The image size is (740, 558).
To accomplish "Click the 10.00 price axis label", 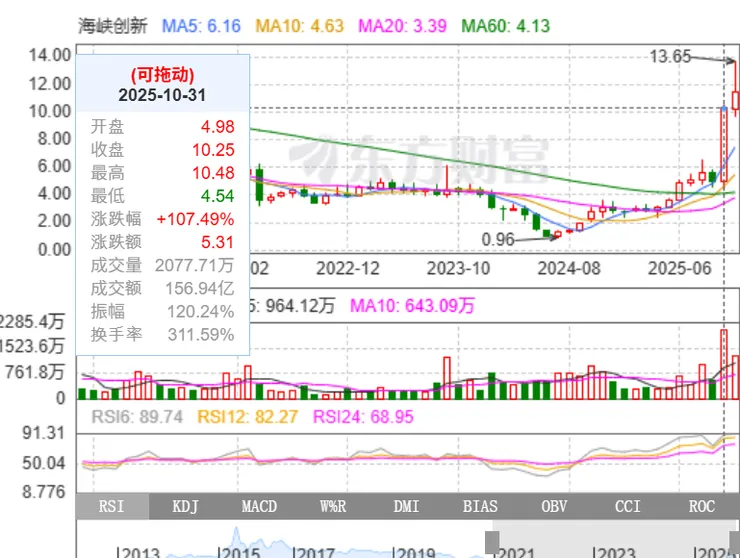I will (50, 111).
